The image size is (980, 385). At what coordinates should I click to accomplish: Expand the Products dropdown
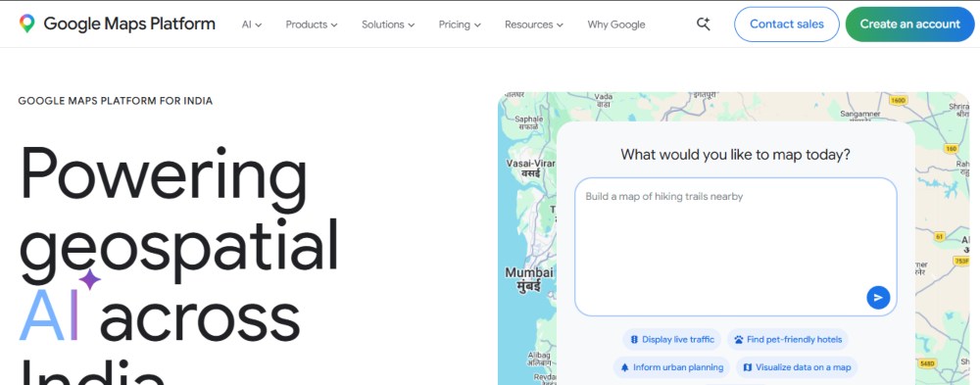tap(312, 24)
